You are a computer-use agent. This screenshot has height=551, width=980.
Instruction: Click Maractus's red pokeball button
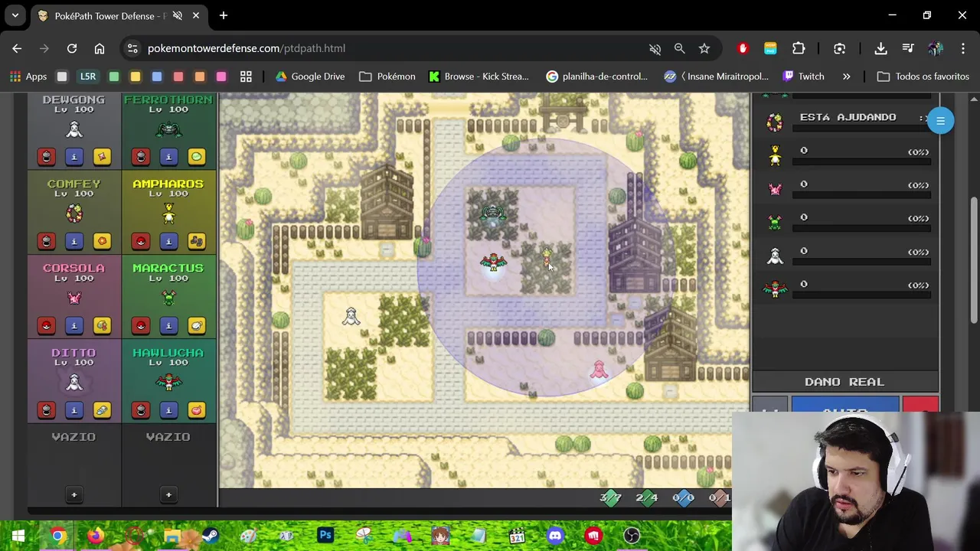[140, 326]
